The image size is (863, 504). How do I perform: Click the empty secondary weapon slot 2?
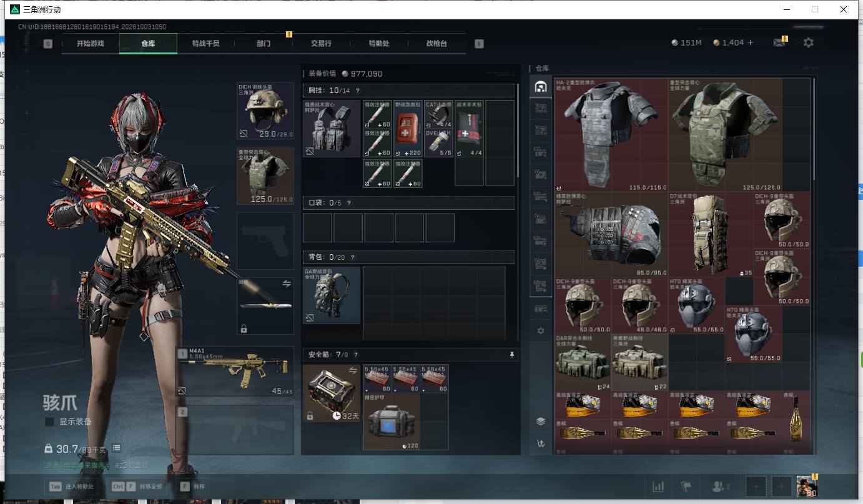point(235,430)
